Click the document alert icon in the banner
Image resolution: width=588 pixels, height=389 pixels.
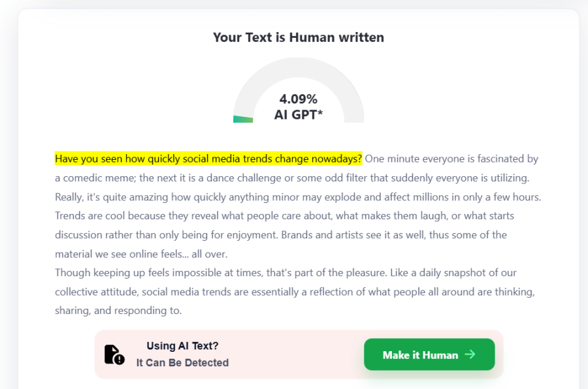[114, 354]
